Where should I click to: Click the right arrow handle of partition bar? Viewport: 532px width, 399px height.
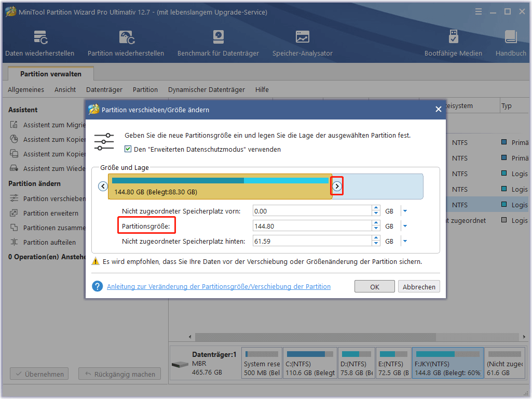337,186
